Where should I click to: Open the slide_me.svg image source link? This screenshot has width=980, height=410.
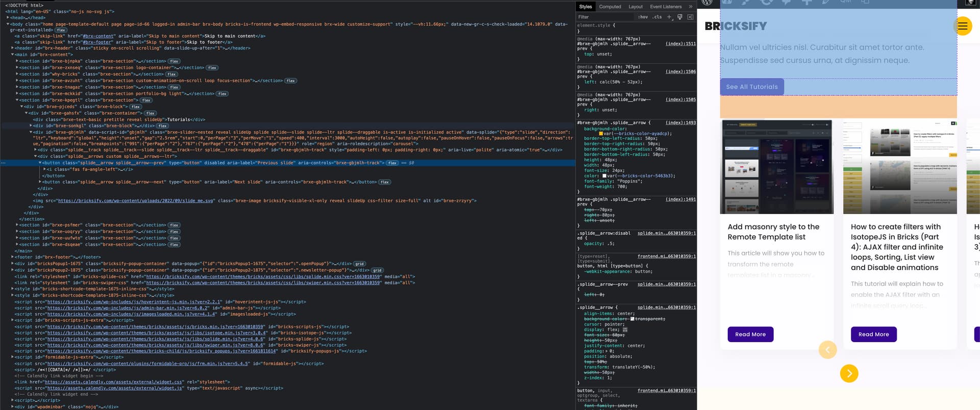[136, 201]
